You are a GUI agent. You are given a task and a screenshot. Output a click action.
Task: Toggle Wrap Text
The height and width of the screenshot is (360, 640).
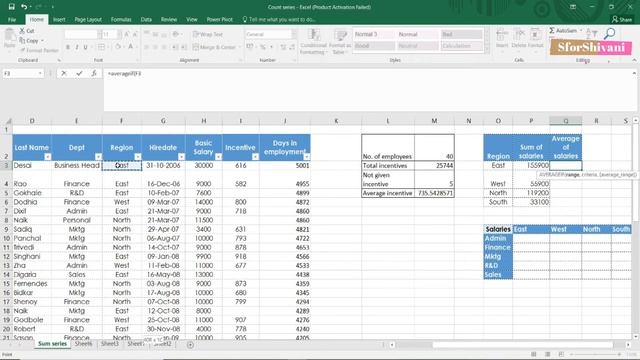coord(208,34)
